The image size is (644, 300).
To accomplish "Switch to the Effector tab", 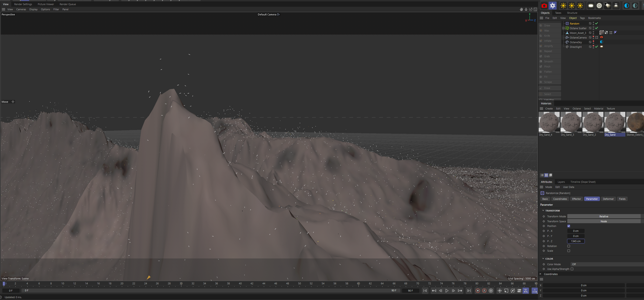I will [576, 199].
